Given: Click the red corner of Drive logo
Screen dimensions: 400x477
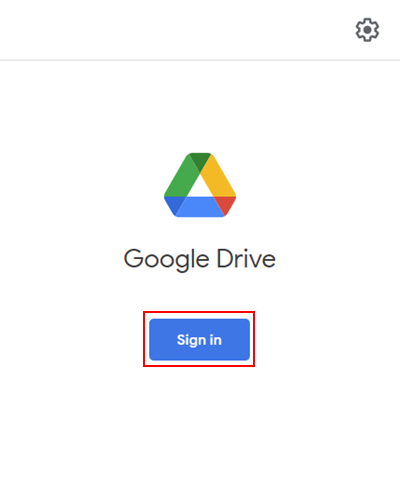Looking at the screenshot, I should coord(226,204).
